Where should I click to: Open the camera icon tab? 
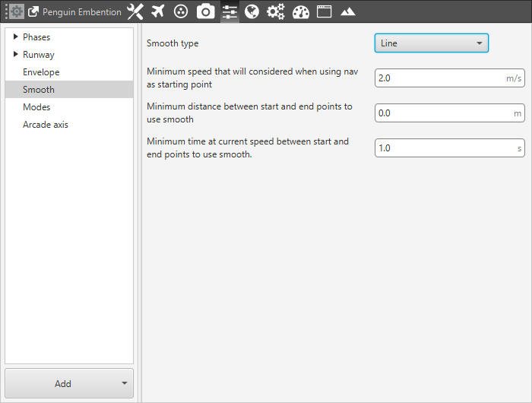click(x=206, y=11)
